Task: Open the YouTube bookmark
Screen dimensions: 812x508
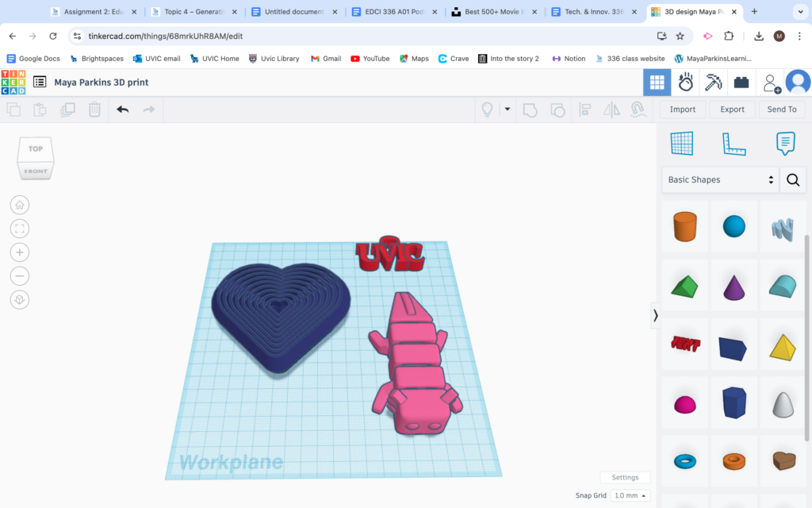Action: pyautogui.click(x=370, y=59)
